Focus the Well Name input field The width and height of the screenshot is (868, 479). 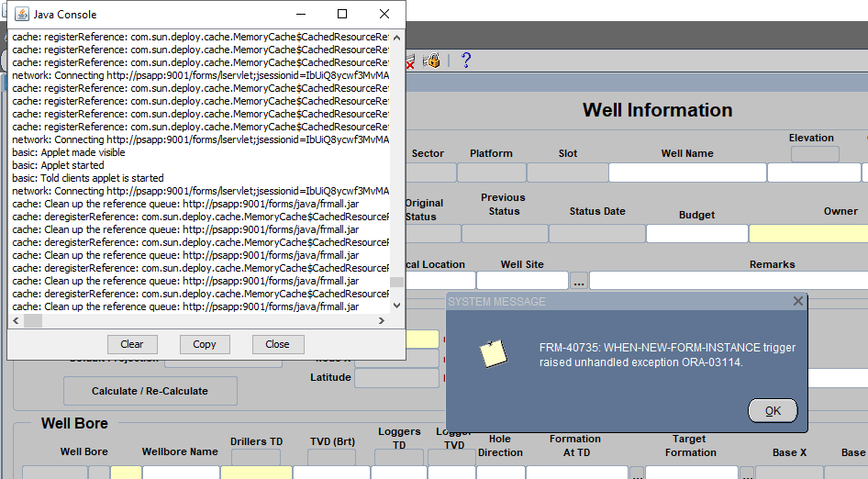(687, 173)
